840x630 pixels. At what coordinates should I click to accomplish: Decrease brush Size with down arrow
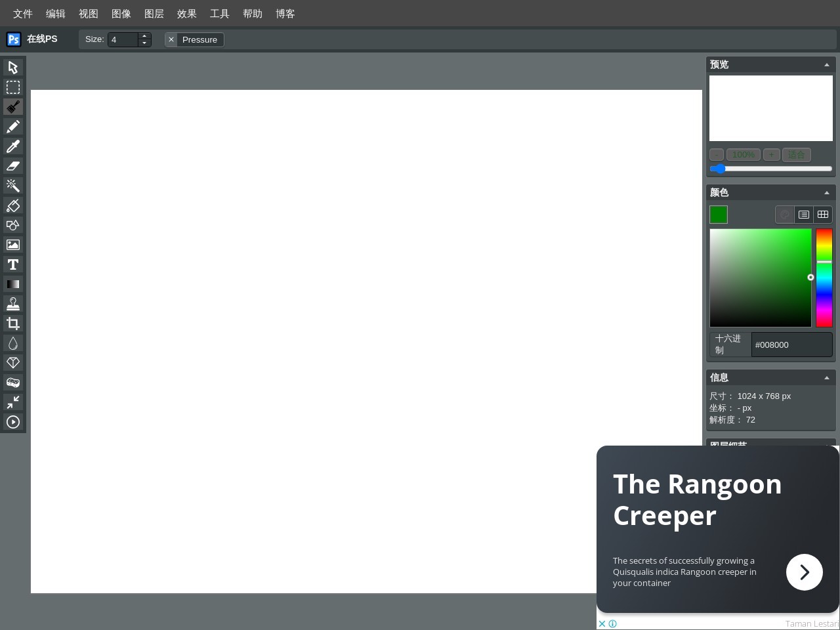click(144, 43)
